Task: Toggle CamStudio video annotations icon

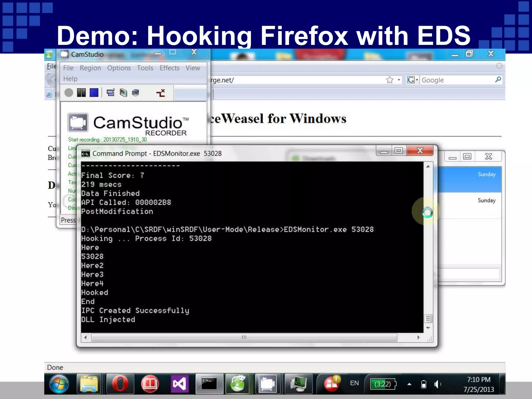Action: 123,93
